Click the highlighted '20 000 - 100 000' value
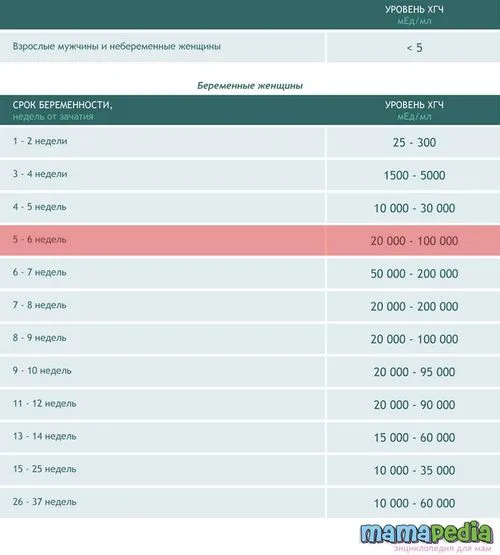This screenshot has height=555, width=500. point(414,241)
